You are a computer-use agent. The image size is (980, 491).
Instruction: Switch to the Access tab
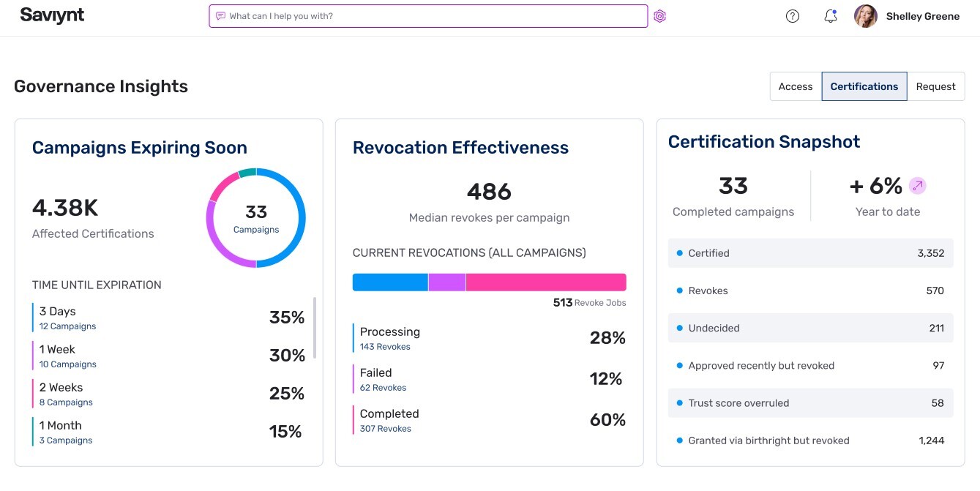tap(795, 86)
